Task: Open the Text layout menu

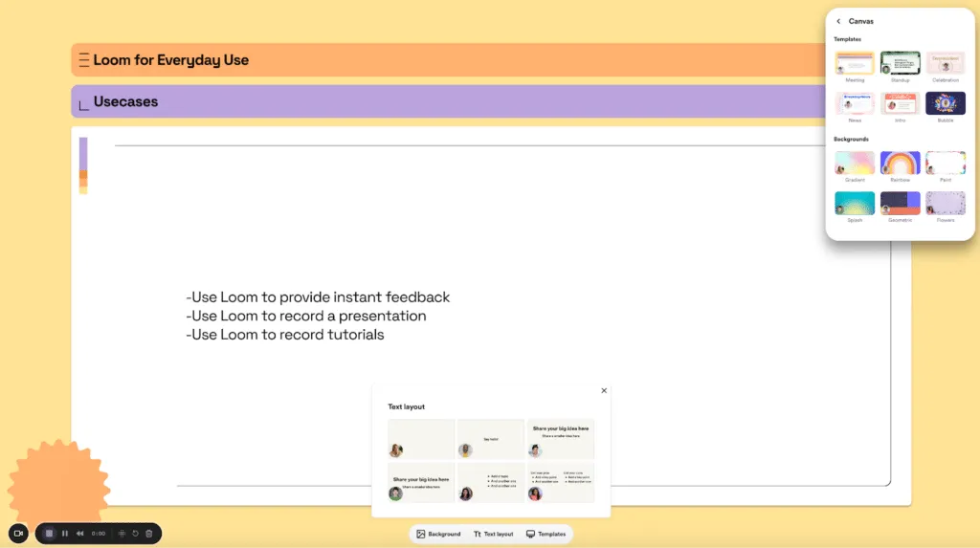Action: 493,534
